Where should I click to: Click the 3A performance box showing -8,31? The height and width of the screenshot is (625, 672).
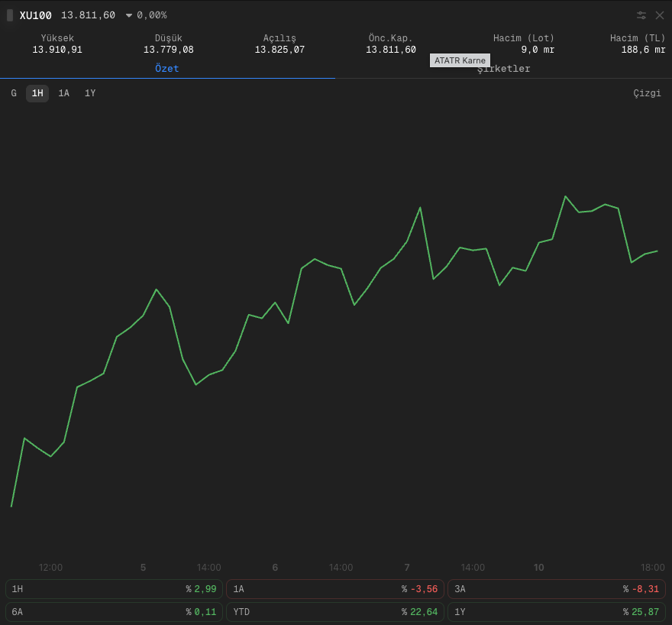pos(556,589)
